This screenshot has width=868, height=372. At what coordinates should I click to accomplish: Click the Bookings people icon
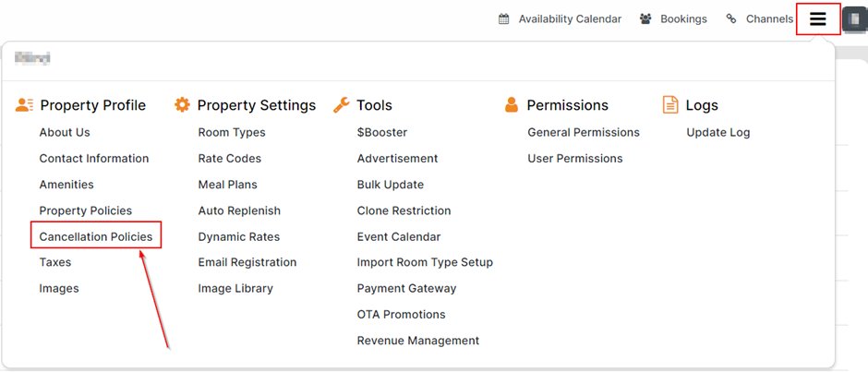tap(645, 19)
